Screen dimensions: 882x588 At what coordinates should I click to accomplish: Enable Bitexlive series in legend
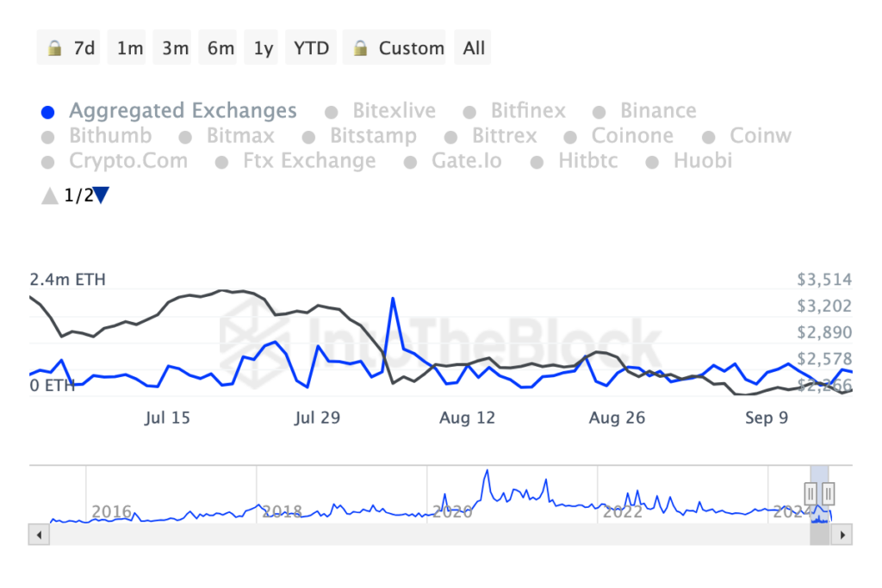coord(380,111)
